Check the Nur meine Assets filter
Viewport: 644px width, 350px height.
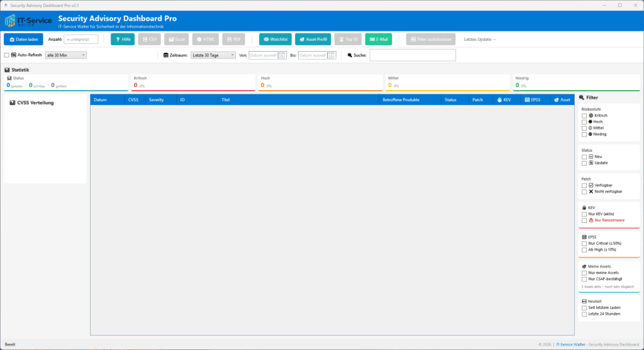click(584, 273)
